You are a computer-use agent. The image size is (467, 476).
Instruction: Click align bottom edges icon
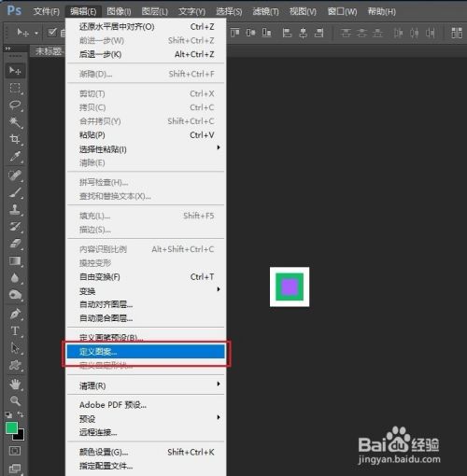[x=266, y=33]
